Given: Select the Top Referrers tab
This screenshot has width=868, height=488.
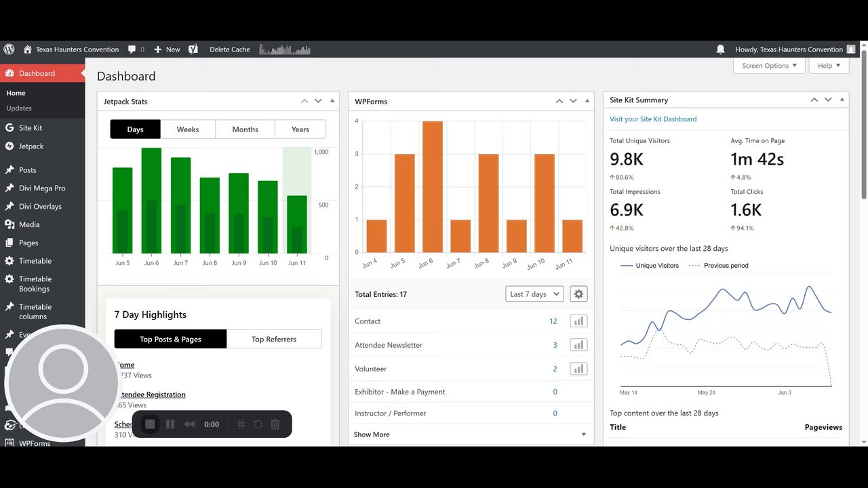Looking at the screenshot, I should coord(274,339).
